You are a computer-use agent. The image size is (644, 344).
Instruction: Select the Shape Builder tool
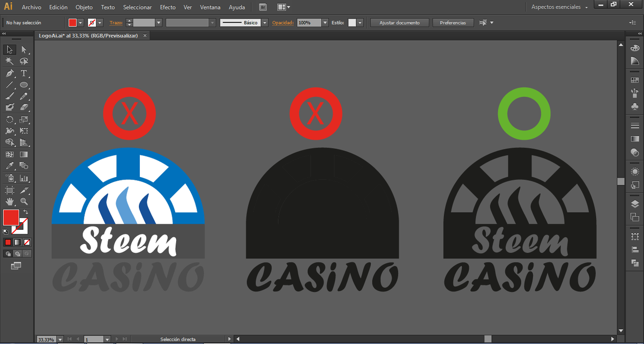point(10,142)
